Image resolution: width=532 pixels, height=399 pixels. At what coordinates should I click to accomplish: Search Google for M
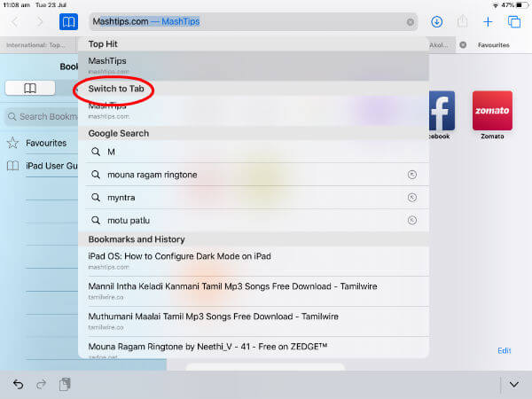[254, 152]
